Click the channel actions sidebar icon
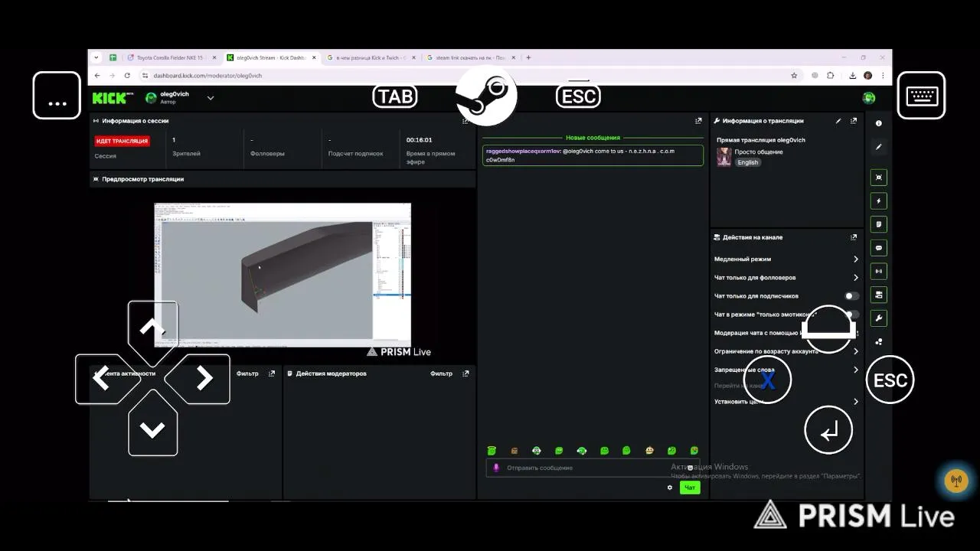The height and width of the screenshot is (551, 980). (878, 295)
